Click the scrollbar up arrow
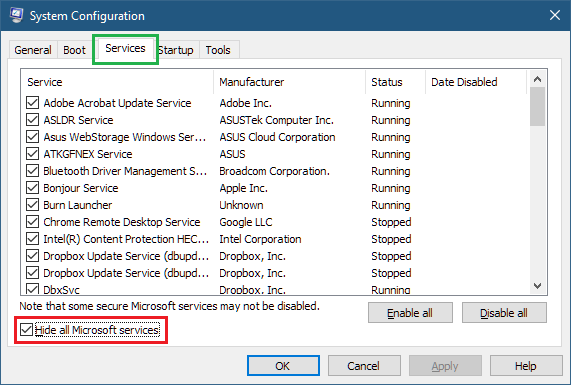This screenshot has height=385, width=571. tap(537, 79)
